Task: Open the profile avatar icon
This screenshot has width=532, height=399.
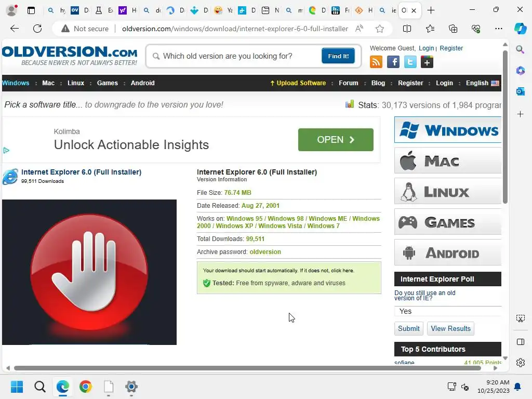Action: pyautogui.click(x=11, y=10)
